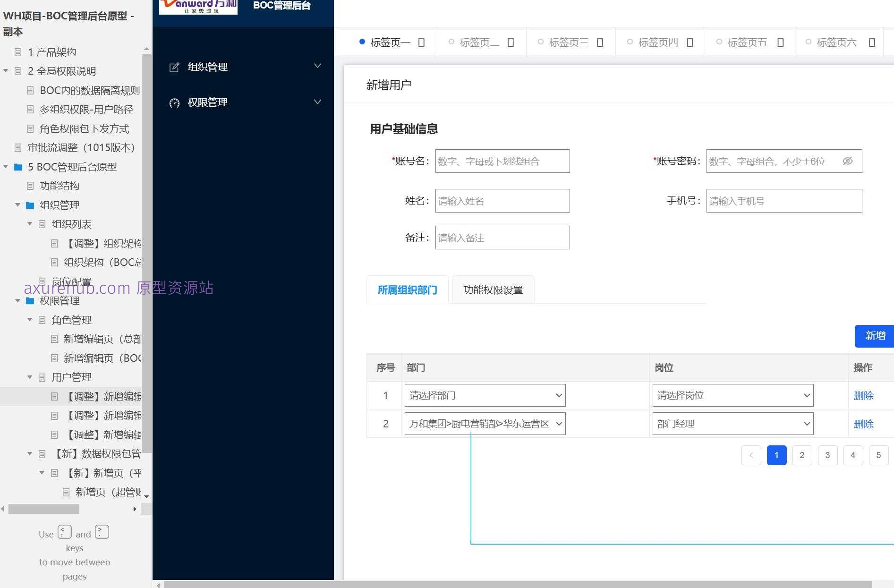Open the 请选择岗位 dropdown
This screenshot has width=894, height=588.
point(732,395)
